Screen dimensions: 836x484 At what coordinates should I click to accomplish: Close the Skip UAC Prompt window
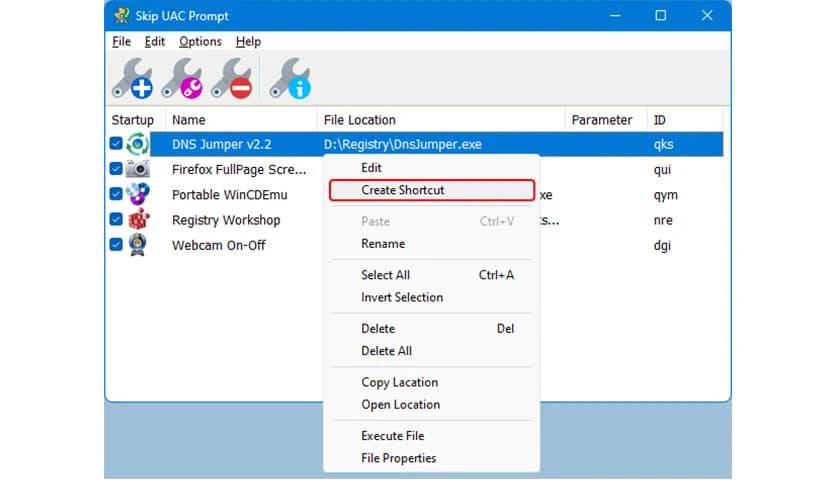click(x=707, y=15)
